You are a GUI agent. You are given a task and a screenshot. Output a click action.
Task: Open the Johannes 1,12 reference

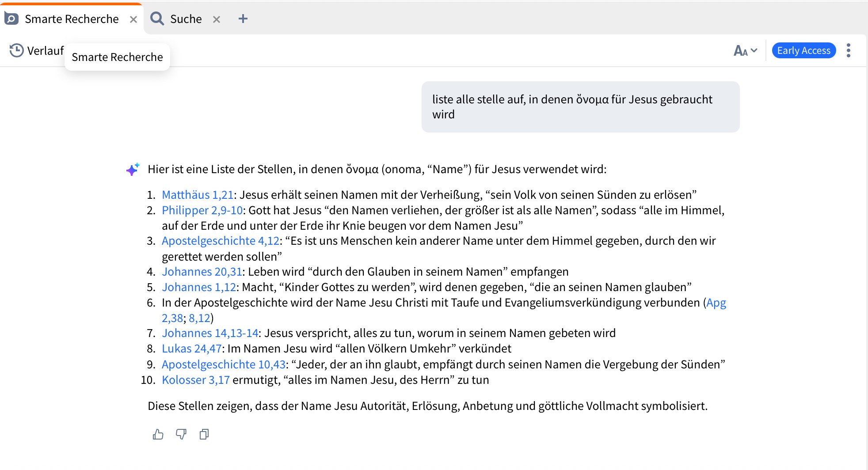point(199,287)
